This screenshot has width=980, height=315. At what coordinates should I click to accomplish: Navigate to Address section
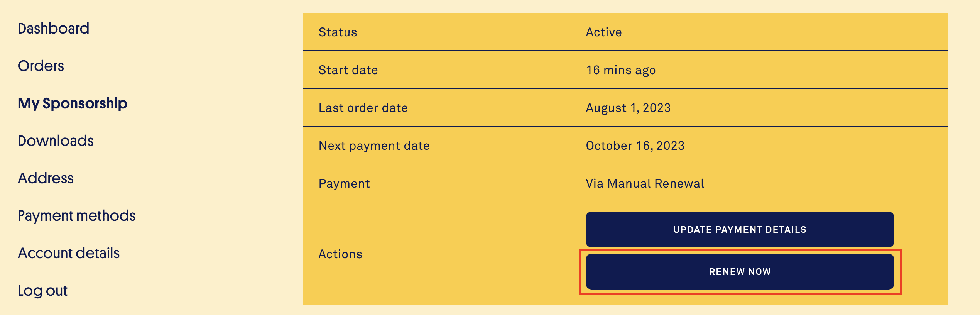click(x=46, y=178)
